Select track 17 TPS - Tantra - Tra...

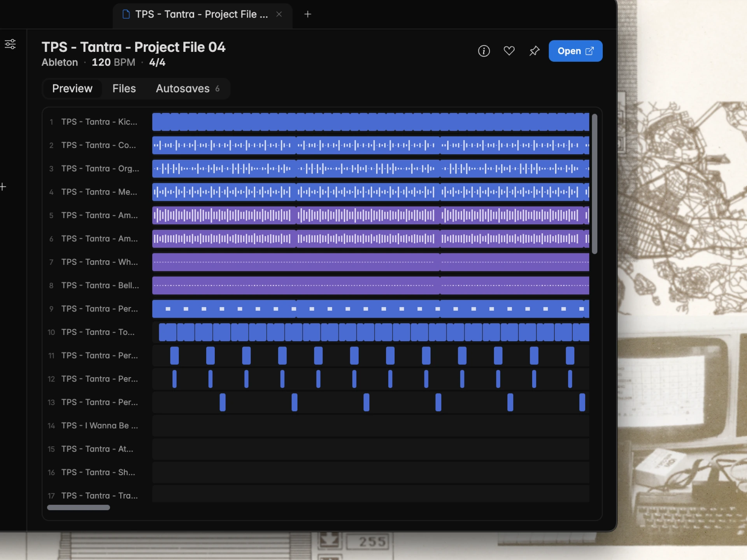pos(99,495)
